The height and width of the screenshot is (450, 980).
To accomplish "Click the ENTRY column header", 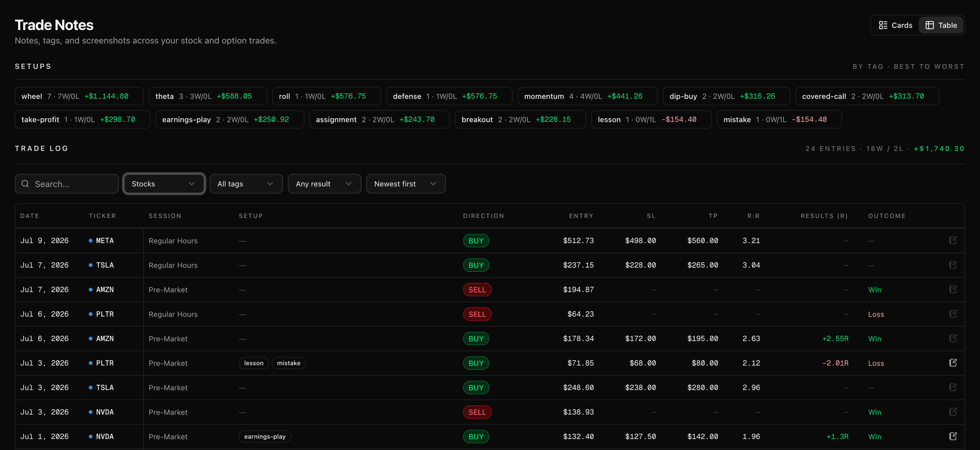I will [581, 216].
